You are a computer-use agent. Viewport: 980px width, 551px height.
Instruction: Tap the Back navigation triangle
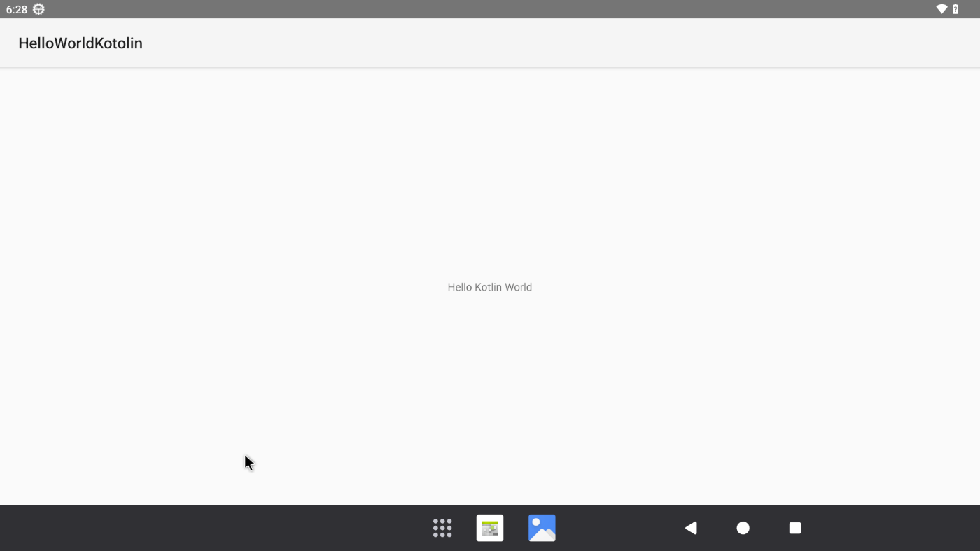coord(691,528)
